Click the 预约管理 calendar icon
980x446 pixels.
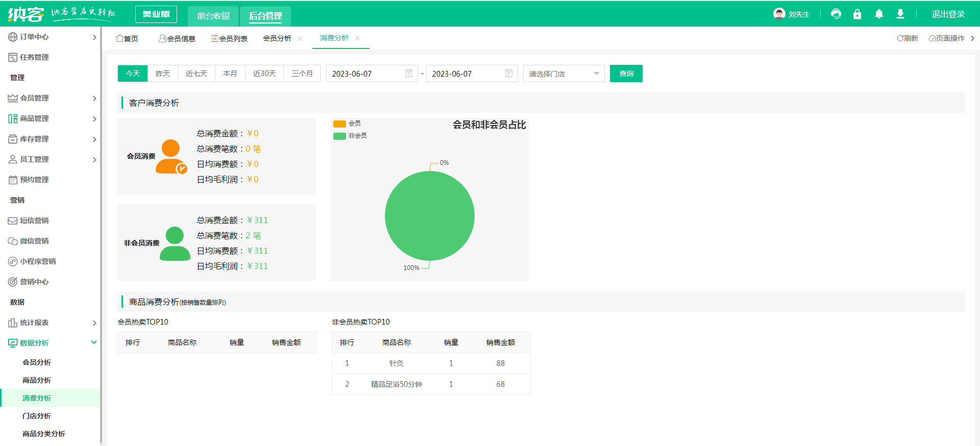tap(13, 180)
